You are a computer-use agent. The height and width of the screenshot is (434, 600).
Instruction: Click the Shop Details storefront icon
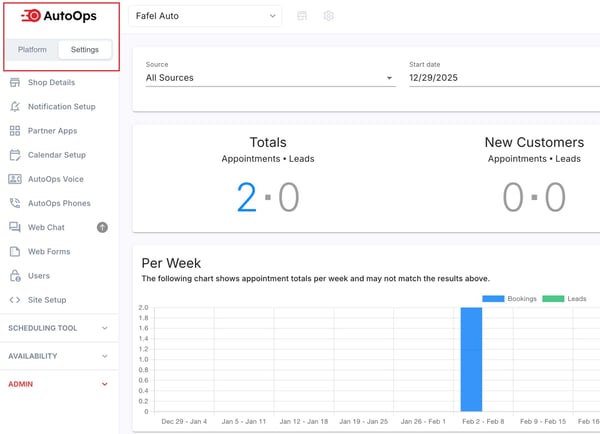[15, 82]
